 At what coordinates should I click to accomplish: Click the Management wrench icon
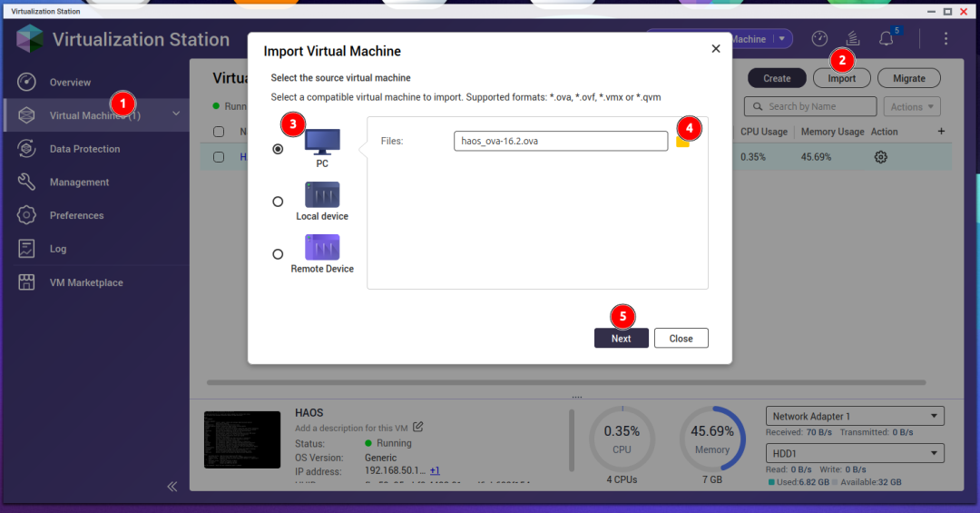[26, 183]
